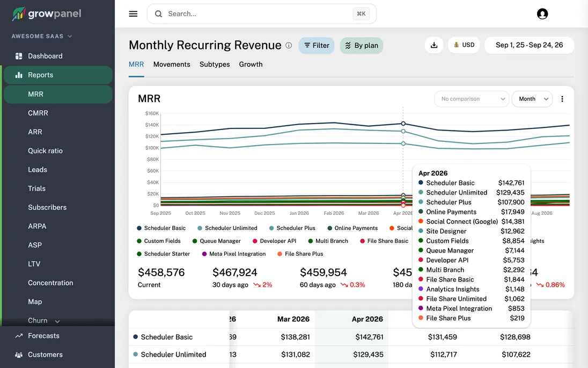Switch to the Growth tab
This screenshot has height=368, width=588.
[x=251, y=64]
